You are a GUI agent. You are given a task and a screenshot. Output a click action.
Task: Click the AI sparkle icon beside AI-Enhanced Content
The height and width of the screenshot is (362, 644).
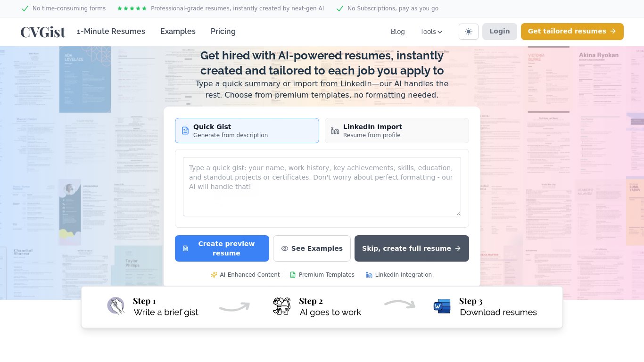pyautogui.click(x=214, y=275)
